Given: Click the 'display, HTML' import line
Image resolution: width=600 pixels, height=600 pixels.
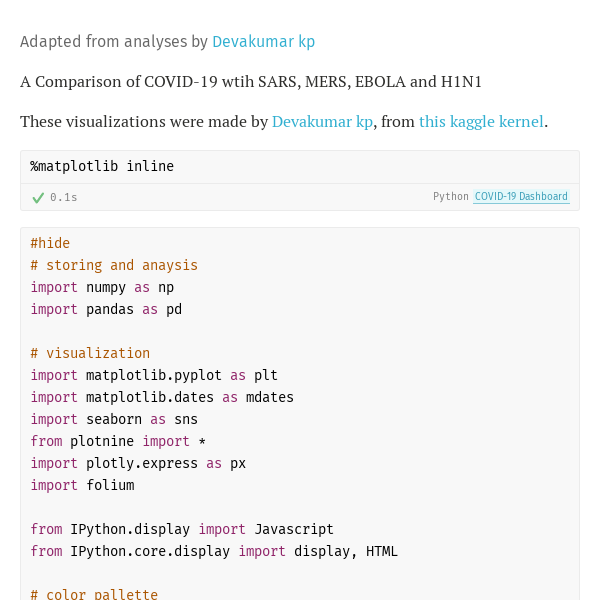Looking at the screenshot, I should coord(214,551).
